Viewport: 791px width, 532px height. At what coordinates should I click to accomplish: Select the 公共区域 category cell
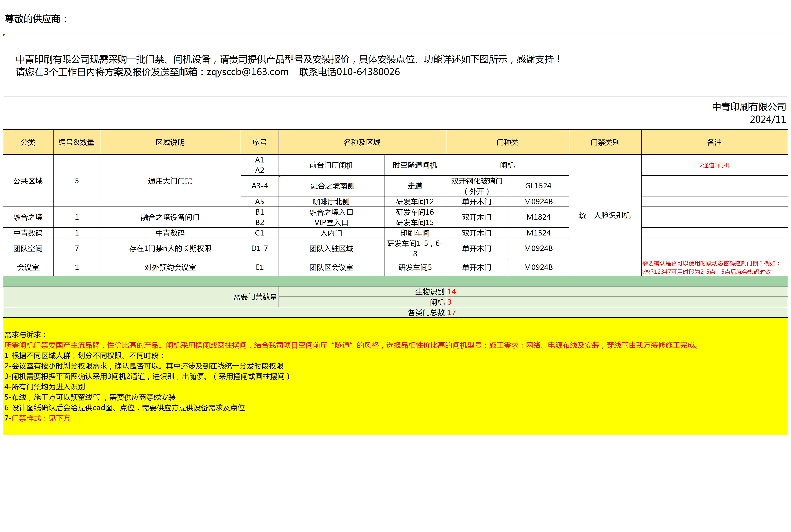point(28,181)
